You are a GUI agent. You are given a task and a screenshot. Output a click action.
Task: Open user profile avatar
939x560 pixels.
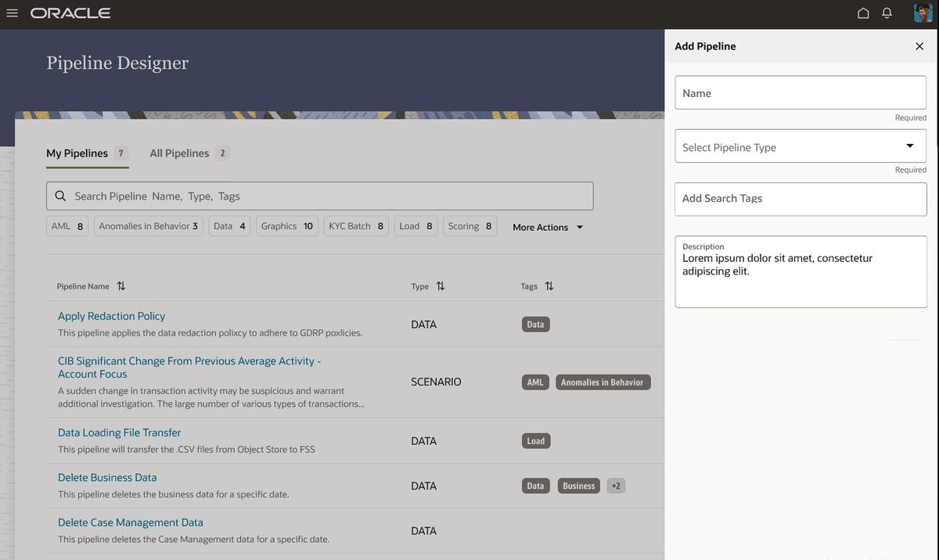tap(923, 13)
